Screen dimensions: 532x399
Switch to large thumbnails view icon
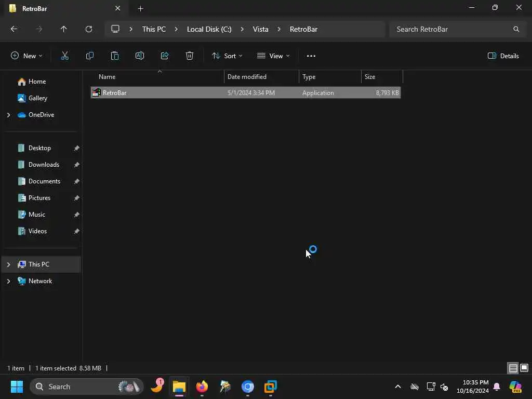coord(524,368)
